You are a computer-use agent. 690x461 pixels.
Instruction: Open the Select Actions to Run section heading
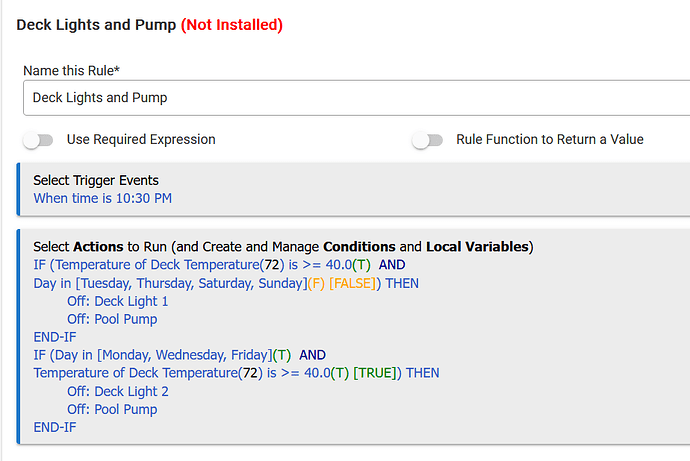[283, 246]
